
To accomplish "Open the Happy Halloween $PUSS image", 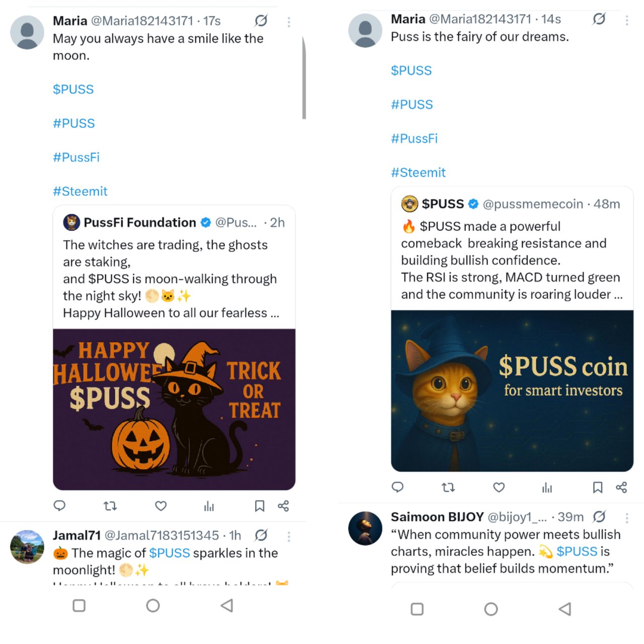I will [174, 409].
